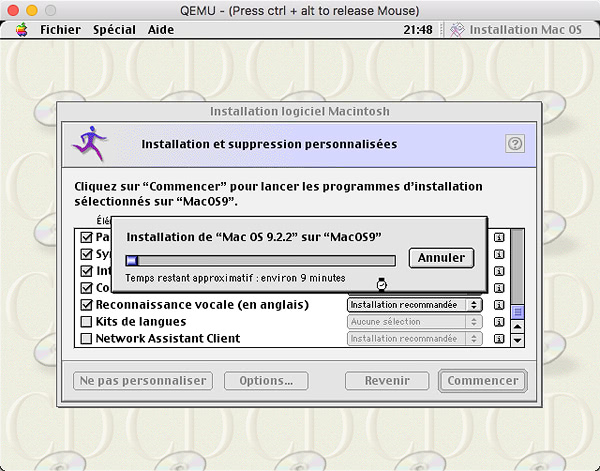Show info for Kits de langues row

pos(499,322)
